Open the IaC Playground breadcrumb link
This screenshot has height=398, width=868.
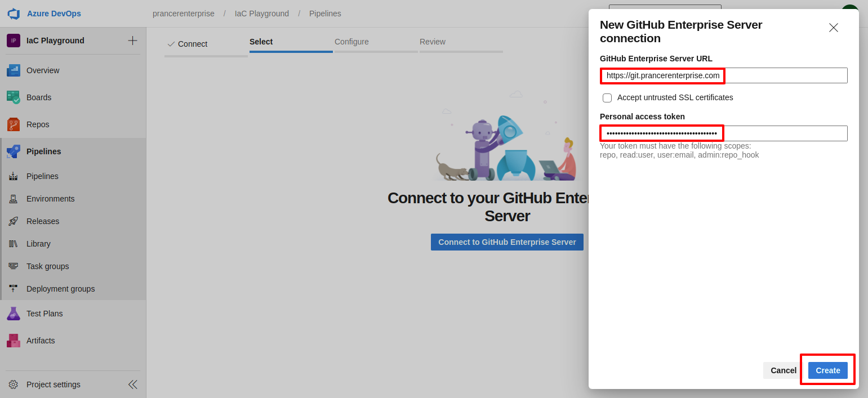tap(262, 14)
